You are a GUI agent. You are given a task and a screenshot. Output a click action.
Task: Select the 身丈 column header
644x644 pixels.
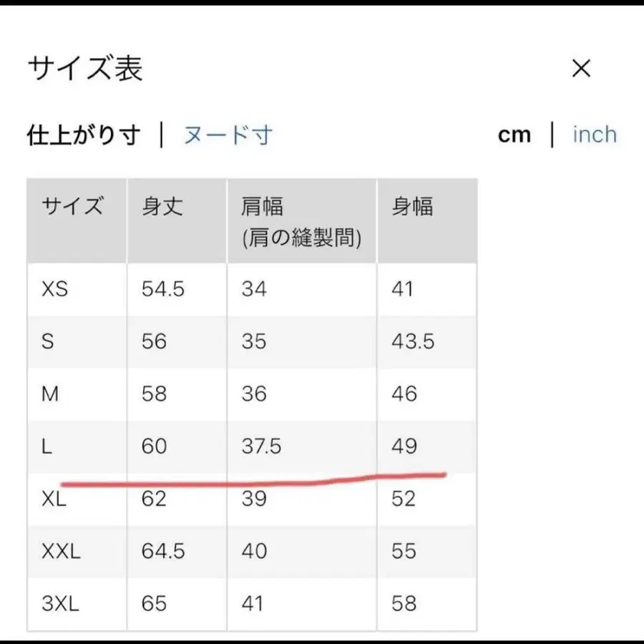(x=161, y=207)
